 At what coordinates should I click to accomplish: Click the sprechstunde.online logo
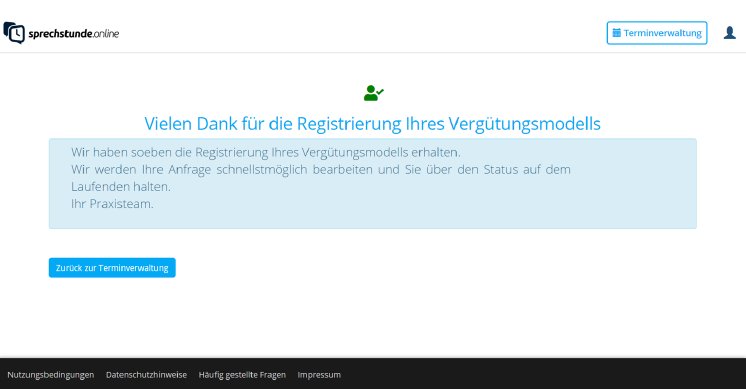coord(61,33)
